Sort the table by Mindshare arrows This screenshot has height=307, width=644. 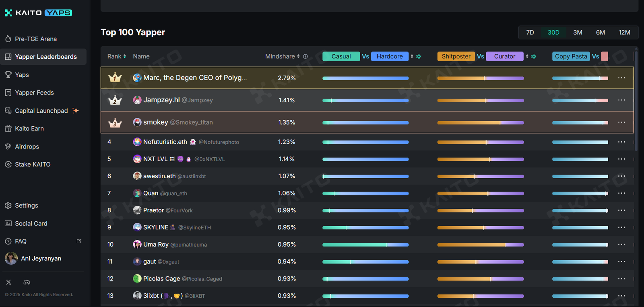tap(298, 57)
